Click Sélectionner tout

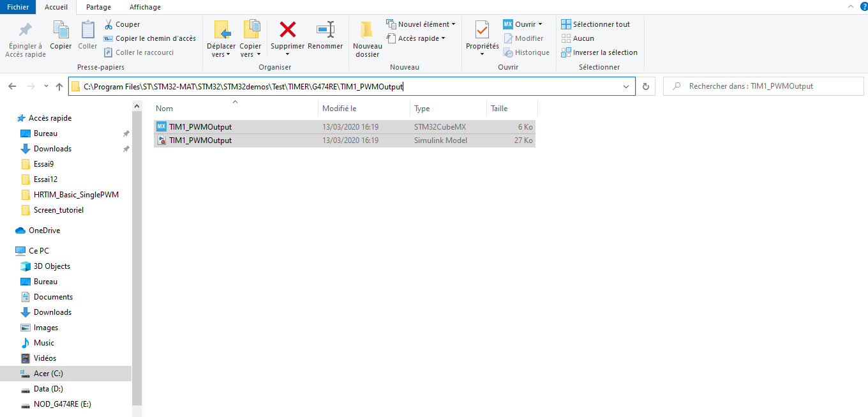(x=595, y=24)
